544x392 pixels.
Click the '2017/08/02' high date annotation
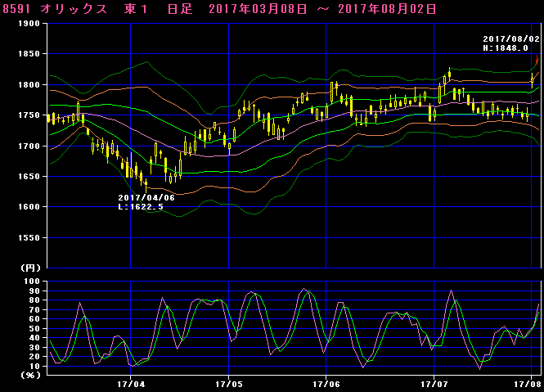tap(511, 39)
